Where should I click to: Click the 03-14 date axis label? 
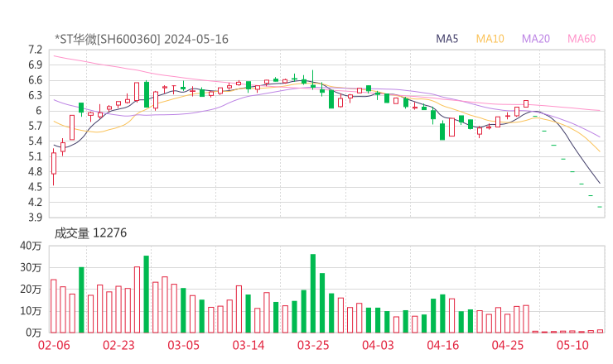pos(248,345)
